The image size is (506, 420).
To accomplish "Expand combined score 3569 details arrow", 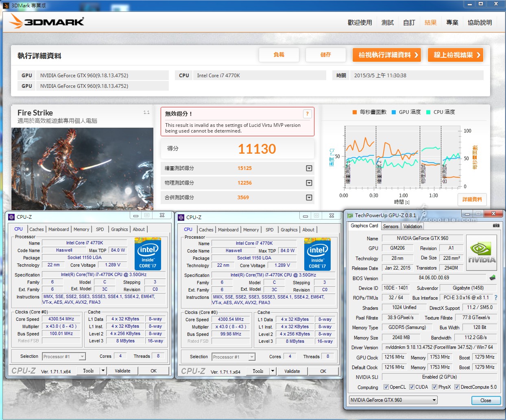I will point(309,198).
